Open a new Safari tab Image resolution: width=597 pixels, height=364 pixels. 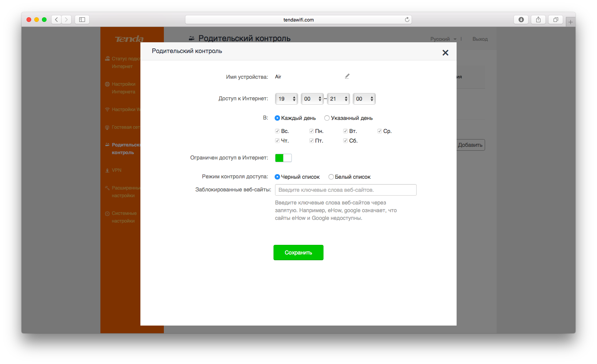pyautogui.click(x=571, y=22)
